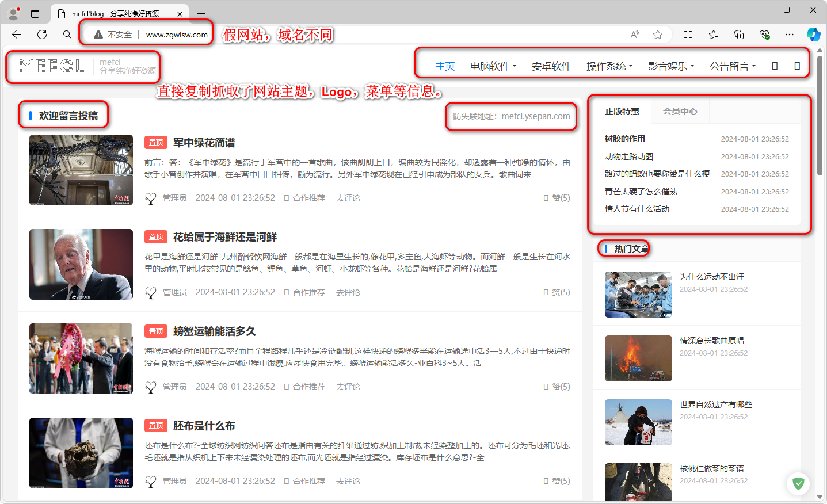Open split screen icon in toolbar
Viewport: 827px width, 504px height.
coord(688,35)
